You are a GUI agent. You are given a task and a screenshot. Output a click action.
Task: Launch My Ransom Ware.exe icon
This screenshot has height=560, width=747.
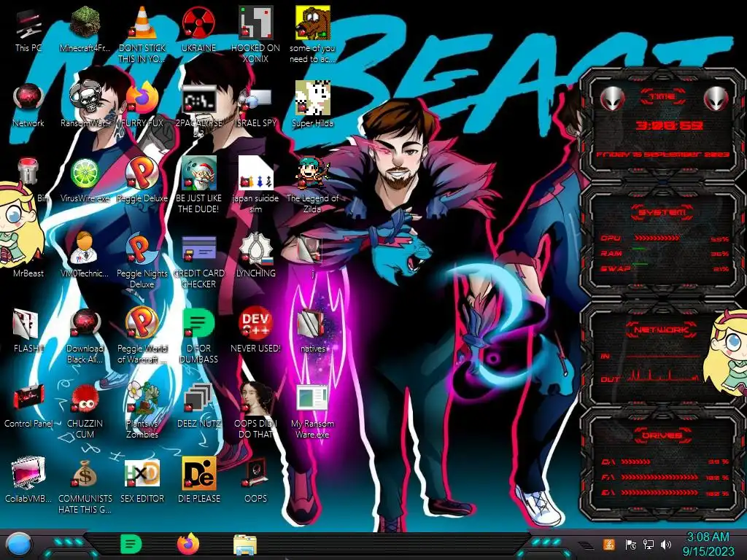(311, 398)
